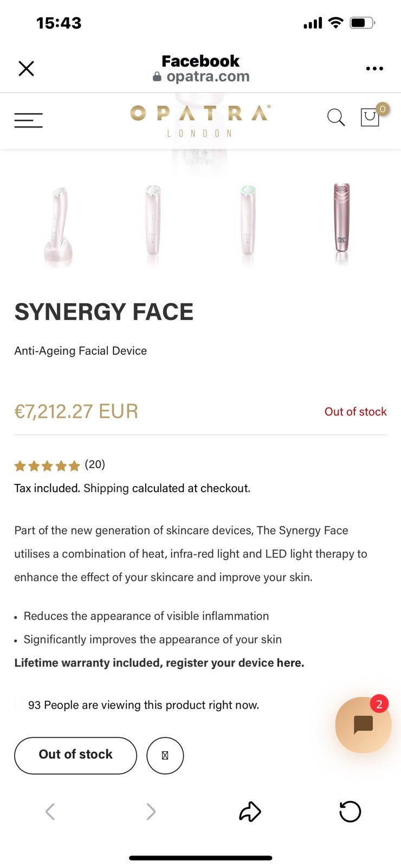Open the three-dot more options menu
Image resolution: width=401 pixels, height=868 pixels.
point(374,68)
